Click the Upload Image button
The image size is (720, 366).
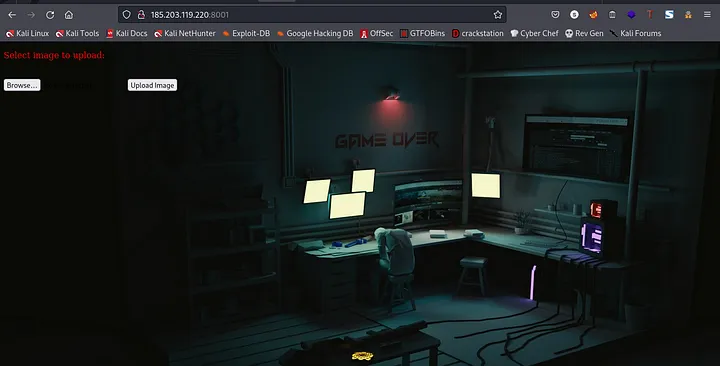152,85
